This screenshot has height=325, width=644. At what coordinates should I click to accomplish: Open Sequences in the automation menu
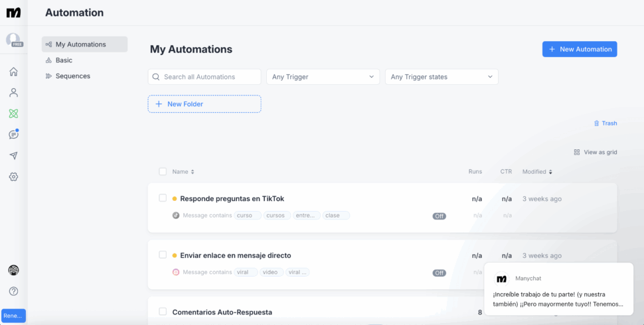tap(72, 76)
